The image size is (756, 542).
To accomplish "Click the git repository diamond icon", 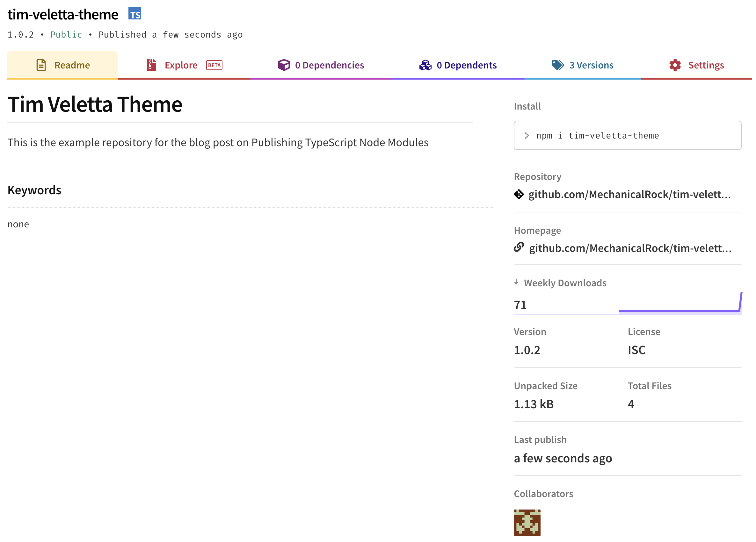I will coord(519,194).
